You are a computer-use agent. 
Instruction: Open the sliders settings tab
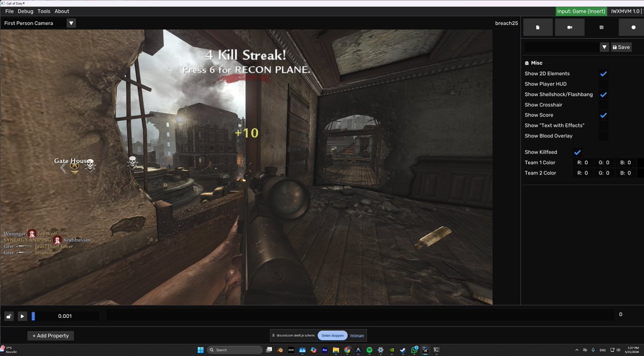[601, 27]
